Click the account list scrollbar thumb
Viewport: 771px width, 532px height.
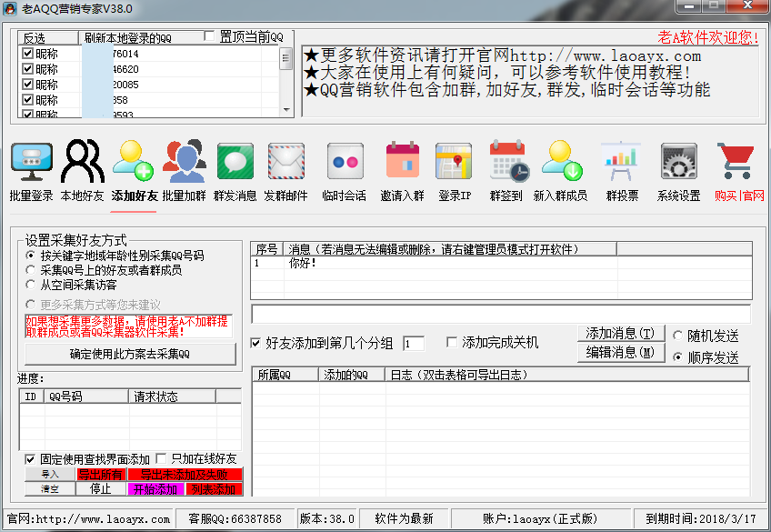pyautogui.click(x=286, y=58)
